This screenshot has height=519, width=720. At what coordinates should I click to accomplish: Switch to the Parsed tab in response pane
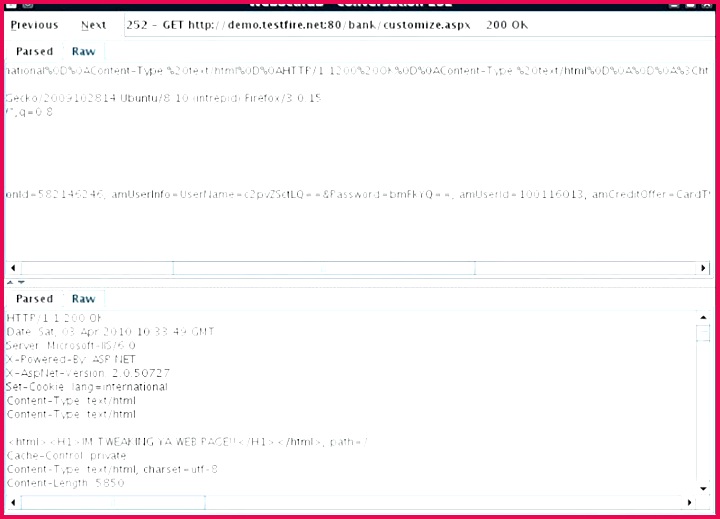click(x=34, y=298)
